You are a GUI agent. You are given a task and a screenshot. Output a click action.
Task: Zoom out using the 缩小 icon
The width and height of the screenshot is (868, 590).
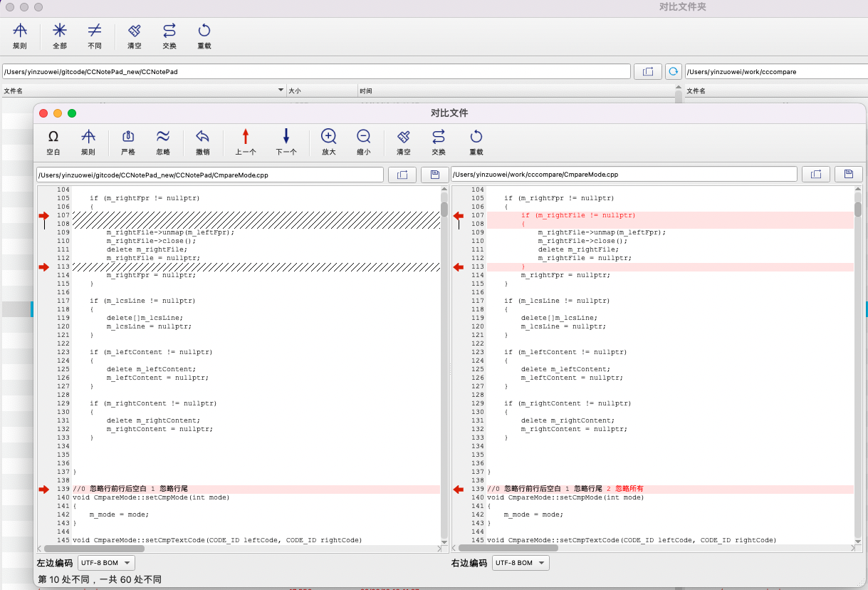point(364,140)
